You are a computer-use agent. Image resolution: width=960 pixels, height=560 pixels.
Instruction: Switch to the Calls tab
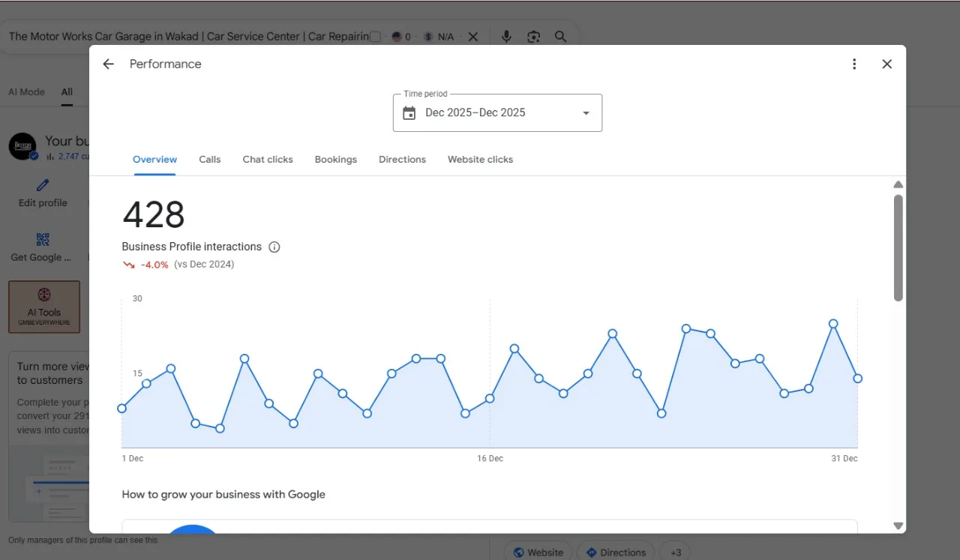tap(210, 160)
